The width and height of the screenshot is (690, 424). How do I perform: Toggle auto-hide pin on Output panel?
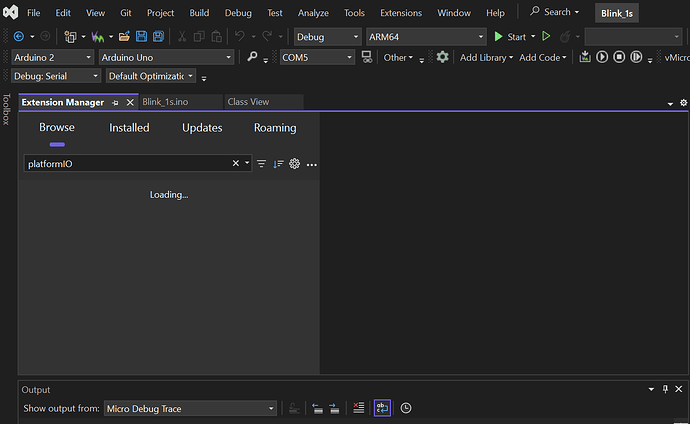pos(665,389)
